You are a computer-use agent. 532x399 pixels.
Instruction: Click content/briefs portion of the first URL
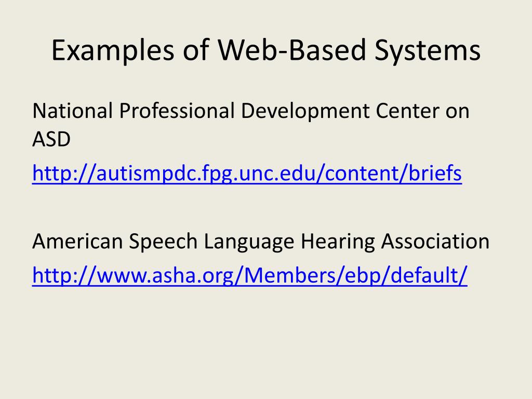[x=393, y=174]
